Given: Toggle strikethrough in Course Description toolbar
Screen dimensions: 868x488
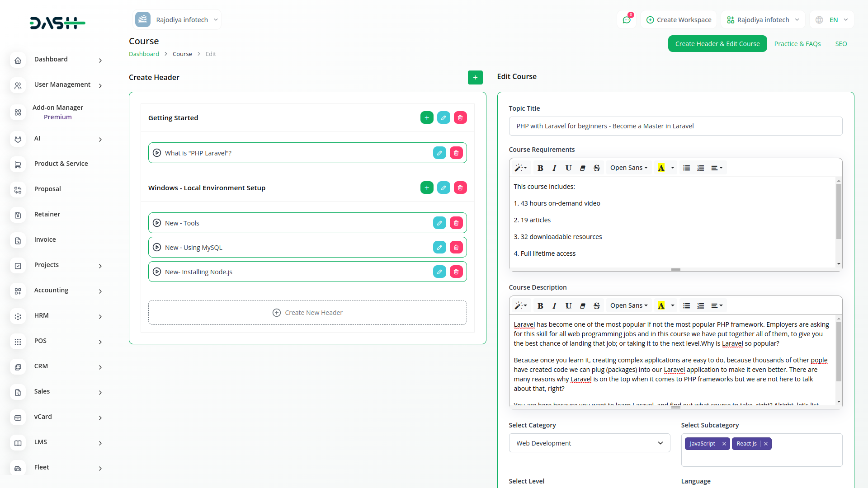Looking at the screenshot, I should (596, 305).
